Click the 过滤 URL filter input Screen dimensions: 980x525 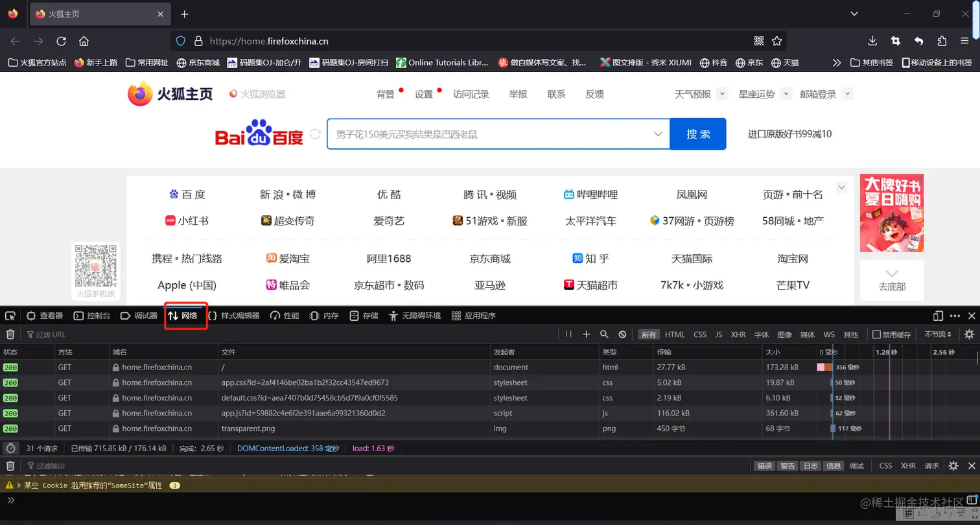coord(292,334)
